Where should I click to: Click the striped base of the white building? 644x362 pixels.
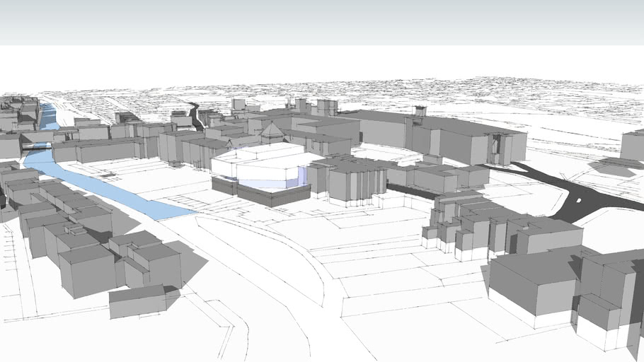(x=261, y=193)
